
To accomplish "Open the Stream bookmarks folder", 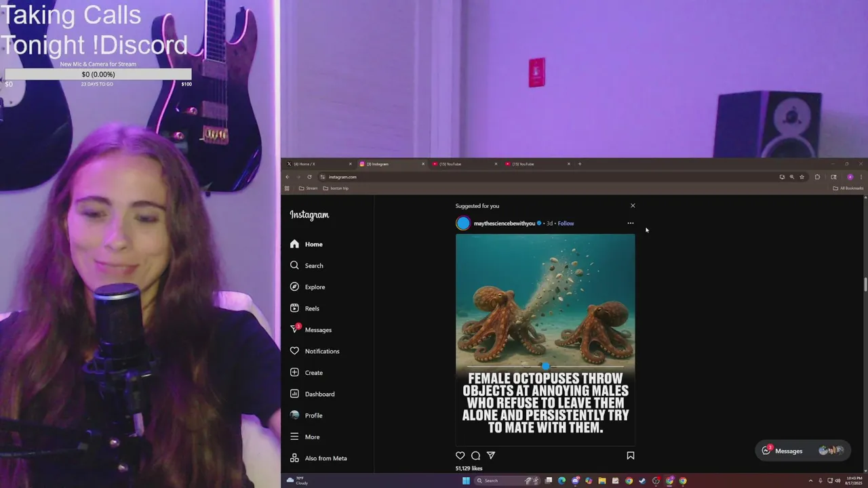I will pyautogui.click(x=309, y=188).
